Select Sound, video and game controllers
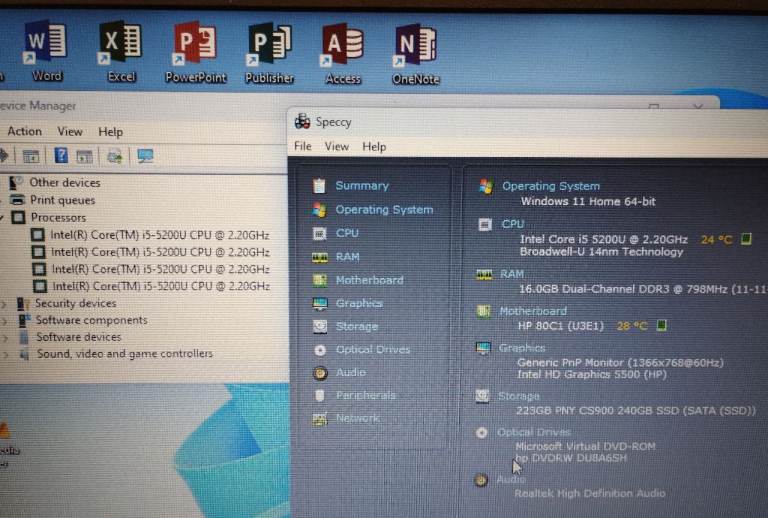 [x=124, y=354]
